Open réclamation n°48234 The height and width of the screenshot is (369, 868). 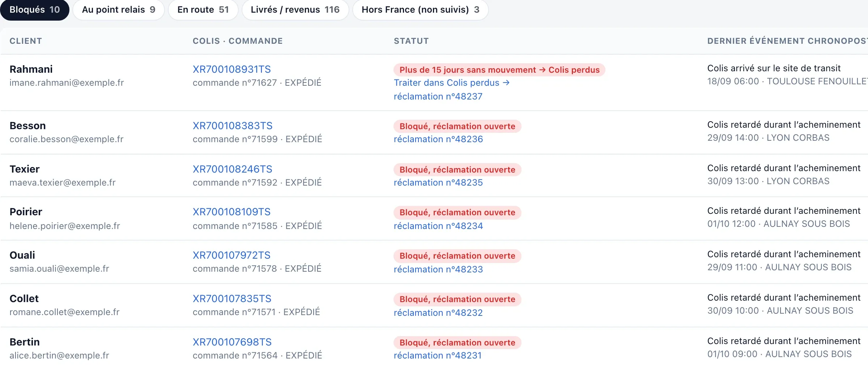click(438, 226)
